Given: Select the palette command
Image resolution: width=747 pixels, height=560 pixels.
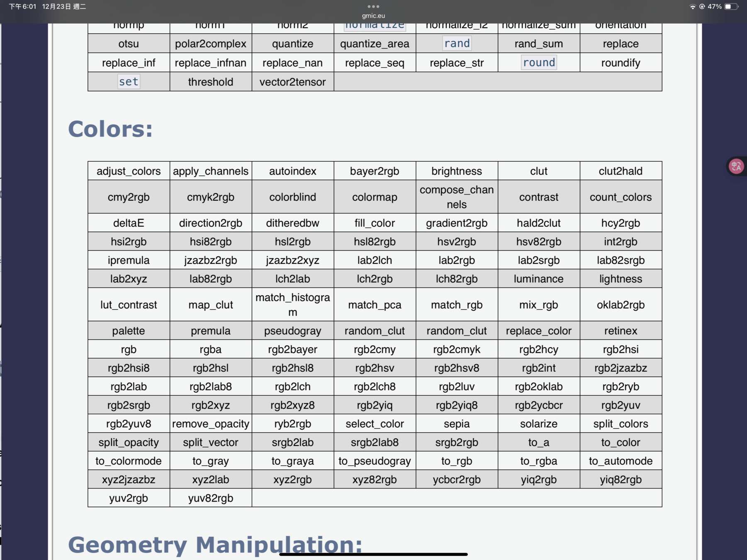Looking at the screenshot, I should click(129, 331).
